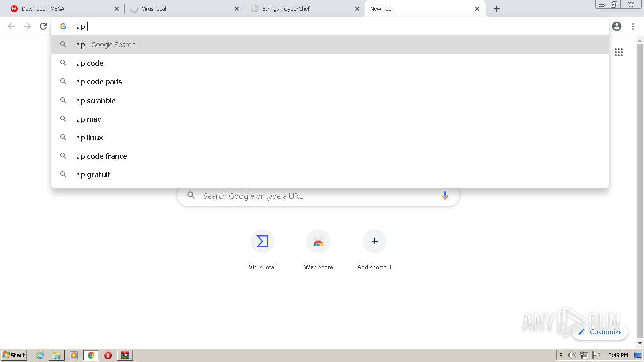
Task: Start voice search with microphone icon
Action: (x=445, y=196)
